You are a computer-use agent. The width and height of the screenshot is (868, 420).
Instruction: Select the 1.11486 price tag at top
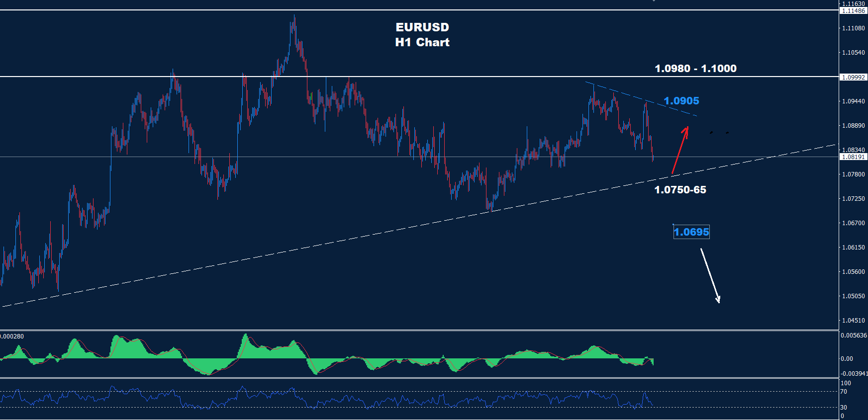(853, 11)
